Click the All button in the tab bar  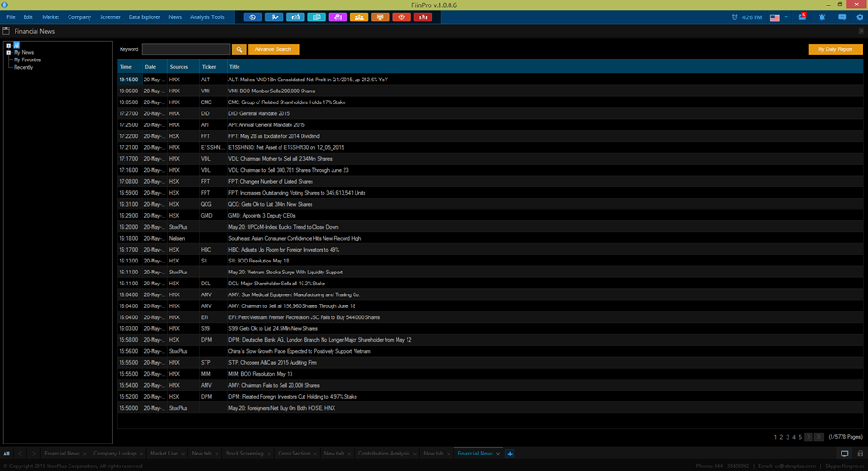tap(6, 454)
